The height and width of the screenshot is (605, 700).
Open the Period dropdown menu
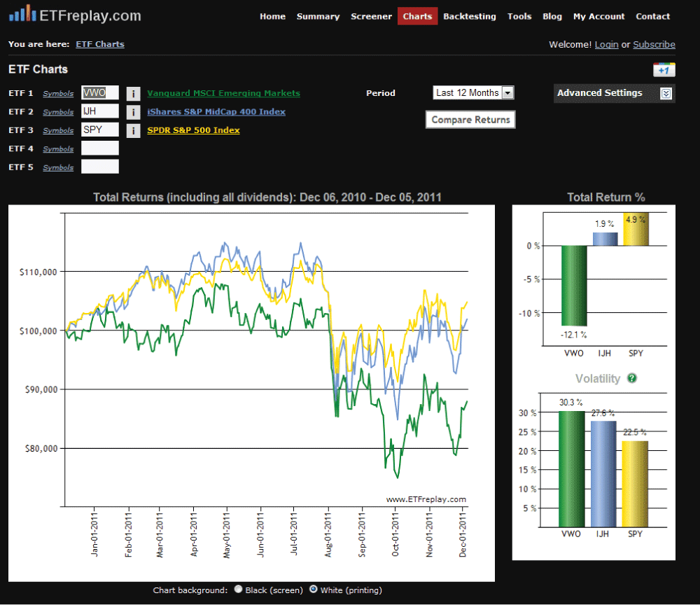pyautogui.click(x=474, y=92)
